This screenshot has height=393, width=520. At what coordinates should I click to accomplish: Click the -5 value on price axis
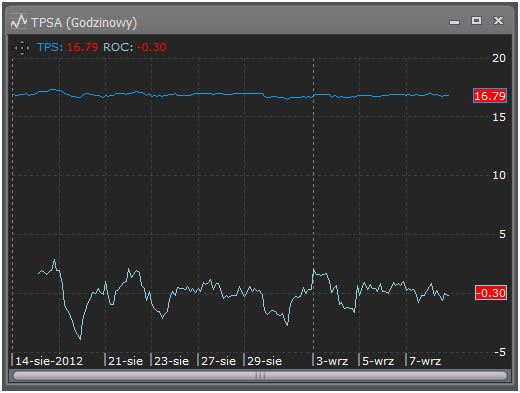[500, 352]
